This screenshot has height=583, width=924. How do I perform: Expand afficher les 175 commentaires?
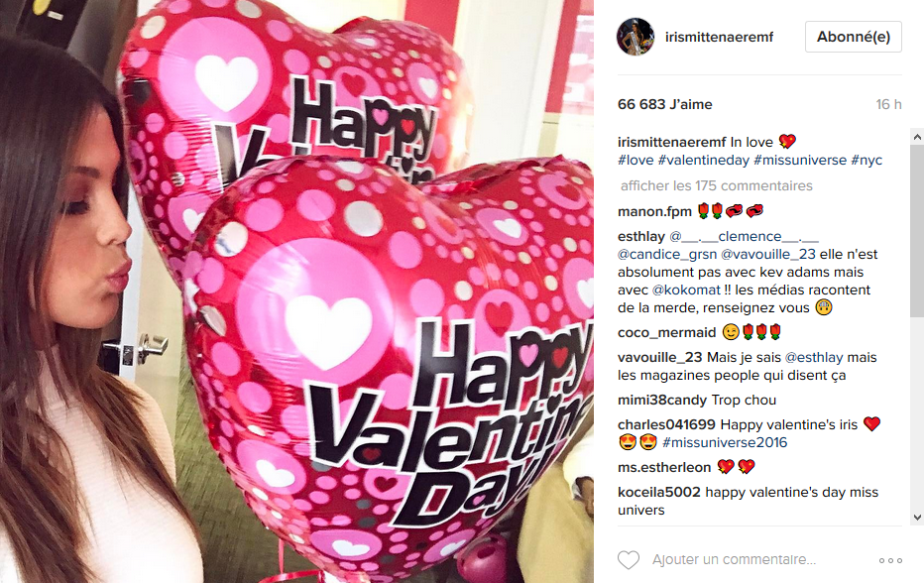pos(717,185)
